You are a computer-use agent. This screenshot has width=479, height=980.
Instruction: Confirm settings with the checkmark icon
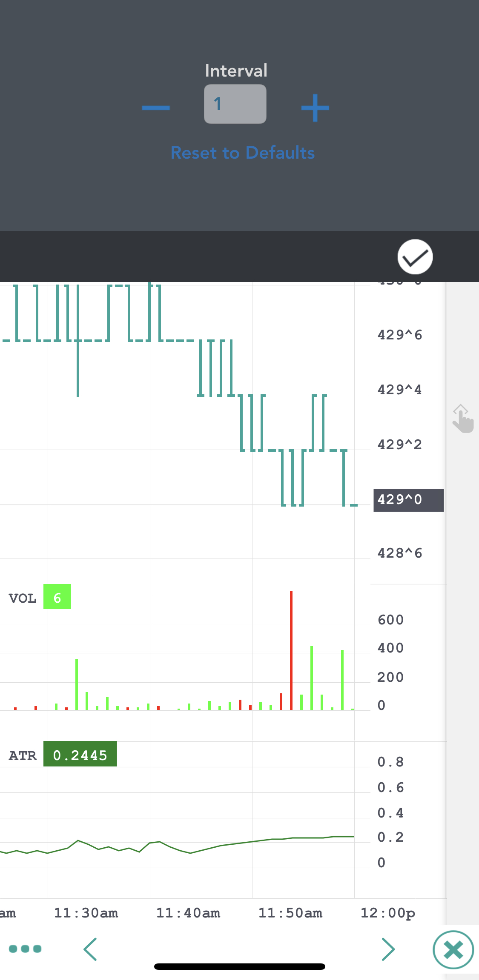tap(415, 257)
